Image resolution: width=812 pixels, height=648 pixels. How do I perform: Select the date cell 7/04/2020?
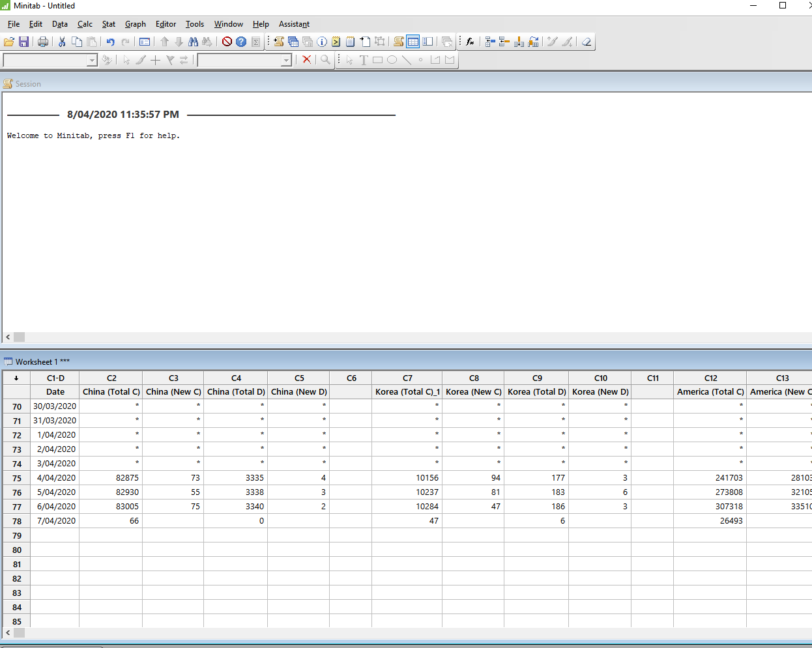pos(55,521)
